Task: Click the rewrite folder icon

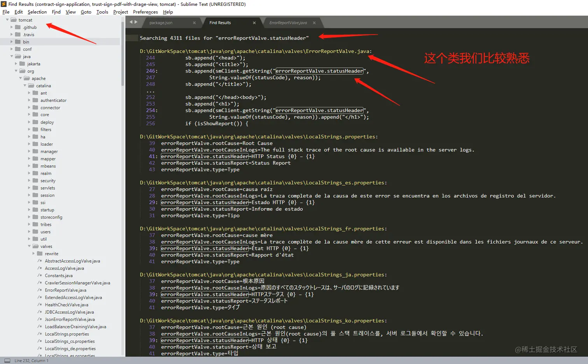Action: tap(40, 254)
